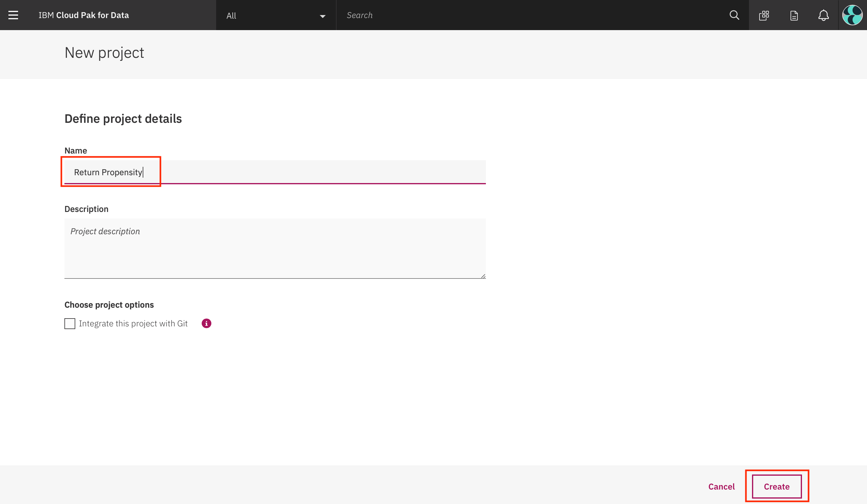Open the grid apps icon in header
Screen dimensions: 867x504
tap(764, 15)
